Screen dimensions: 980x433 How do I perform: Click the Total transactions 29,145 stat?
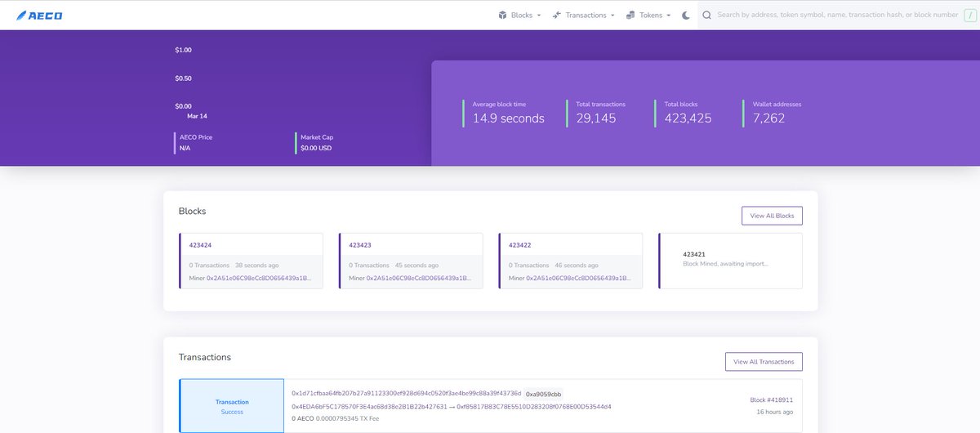[596, 114]
